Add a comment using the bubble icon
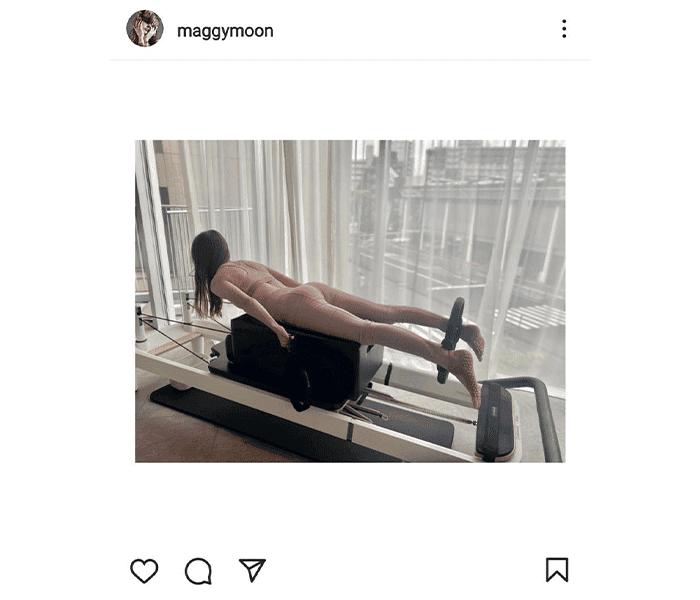The image size is (700, 600). tap(198, 571)
